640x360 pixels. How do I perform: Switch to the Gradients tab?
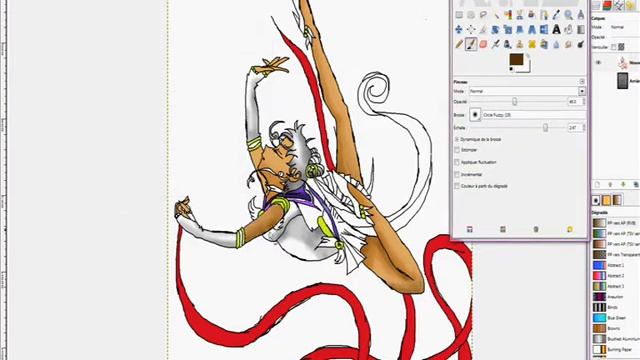[617, 200]
